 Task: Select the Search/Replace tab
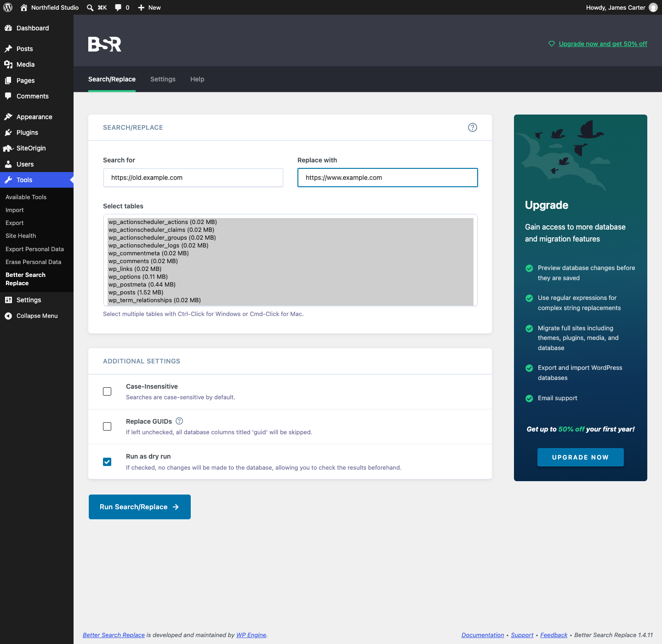click(112, 79)
